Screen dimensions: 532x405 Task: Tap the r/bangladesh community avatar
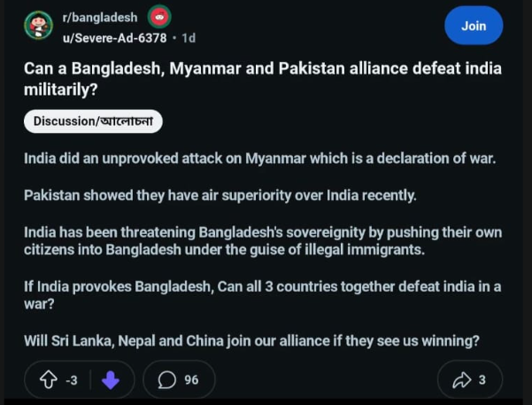pos(38,26)
